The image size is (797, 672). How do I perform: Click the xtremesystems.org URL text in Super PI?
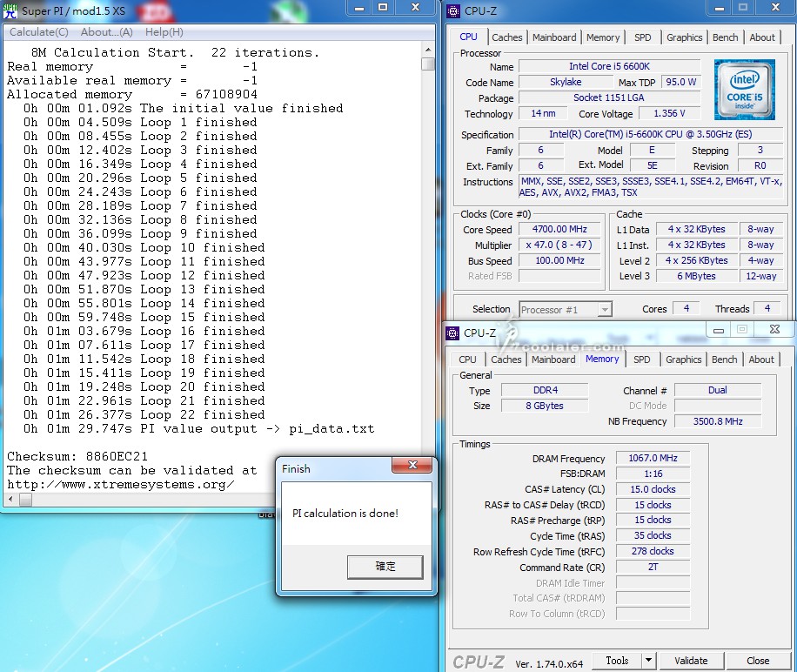click(120, 484)
